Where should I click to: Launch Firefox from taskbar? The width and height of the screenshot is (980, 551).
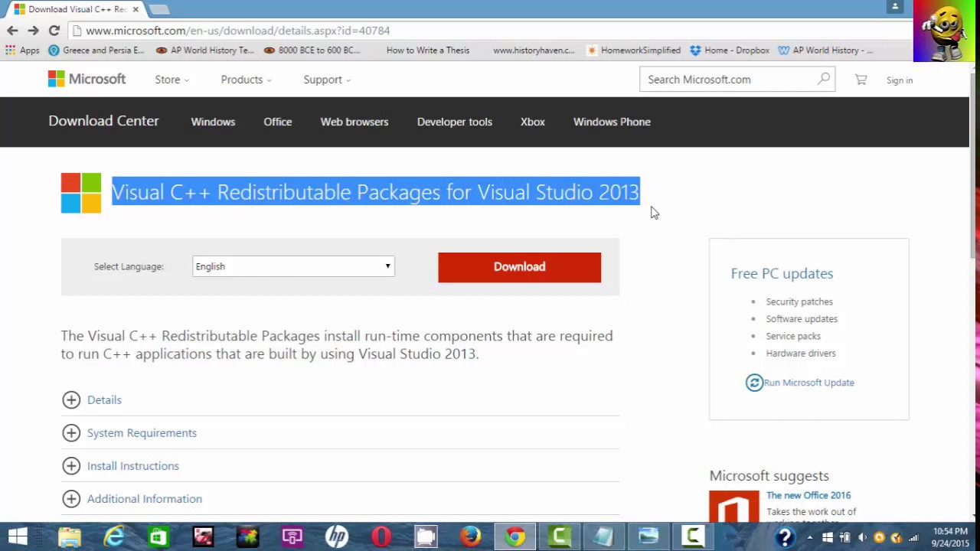470,536
